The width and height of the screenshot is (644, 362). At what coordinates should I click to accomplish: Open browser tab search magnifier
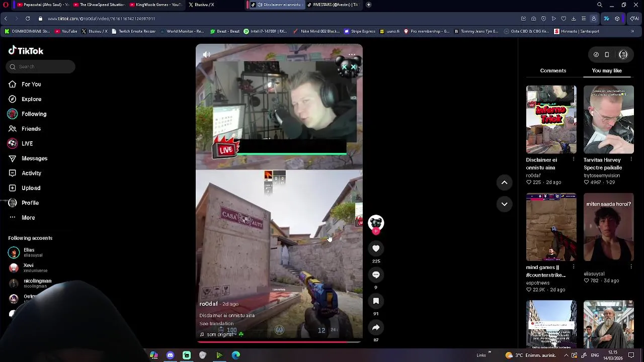pos(599,5)
